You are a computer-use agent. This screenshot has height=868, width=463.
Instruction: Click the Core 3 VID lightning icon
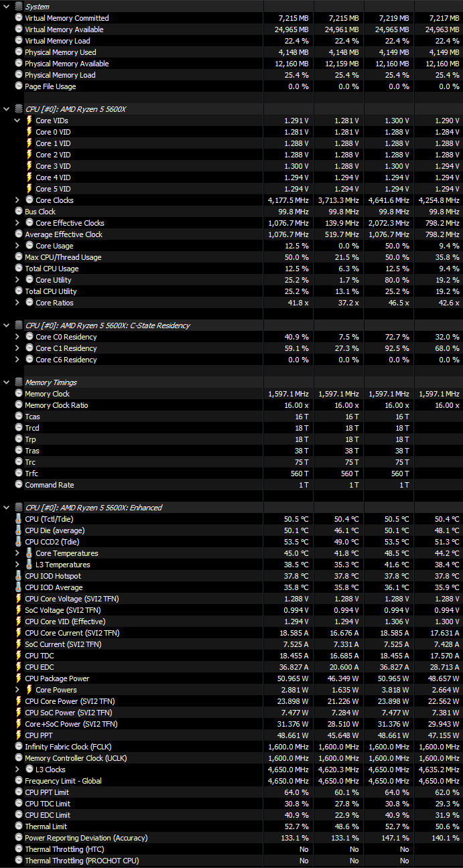[x=29, y=166]
